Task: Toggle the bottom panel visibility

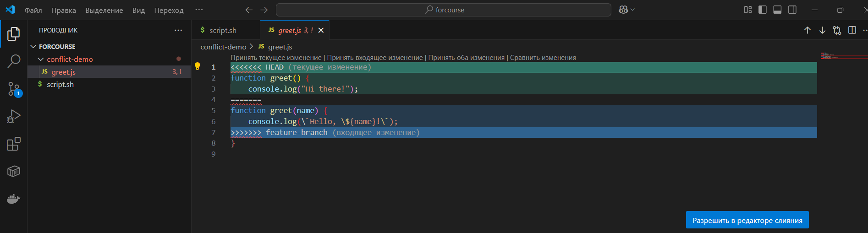Action: (777, 10)
